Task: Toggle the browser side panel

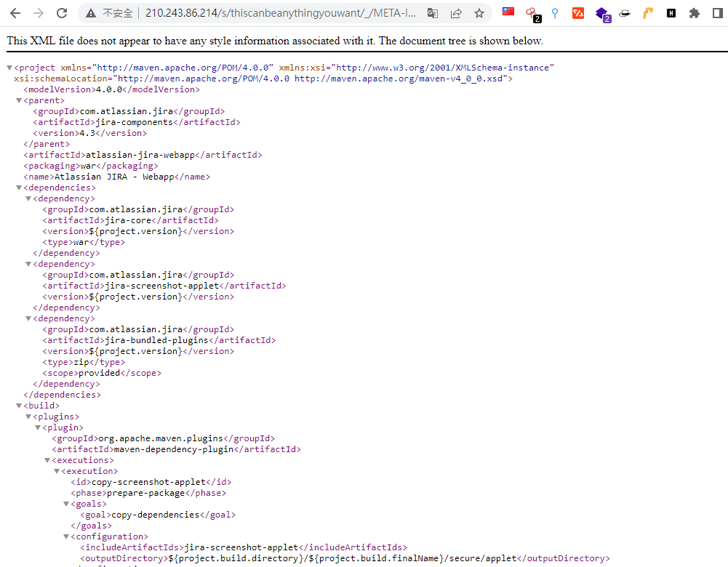Action: (717, 13)
